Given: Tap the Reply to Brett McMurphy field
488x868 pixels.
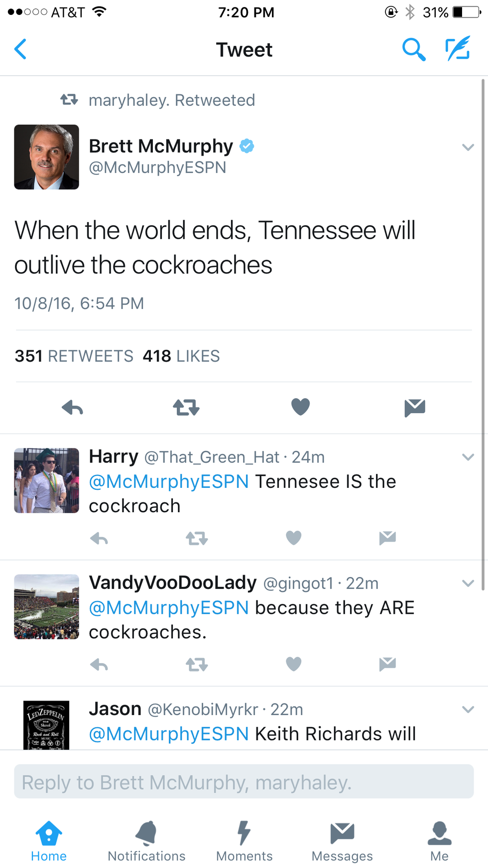Looking at the screenshot, I should pyautogui.click(x=244, y=782).
